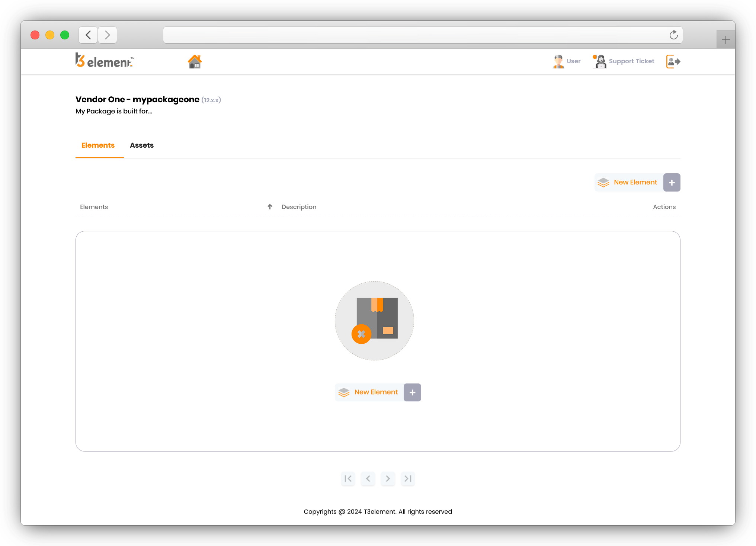This screenshot has height=546, width=756.
Task: Click the Elements column header
Action: 94,207
